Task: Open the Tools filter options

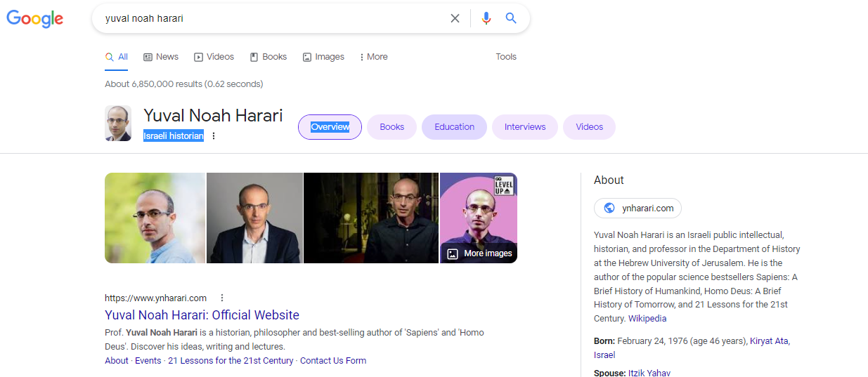Action: [x=506, y=57]
